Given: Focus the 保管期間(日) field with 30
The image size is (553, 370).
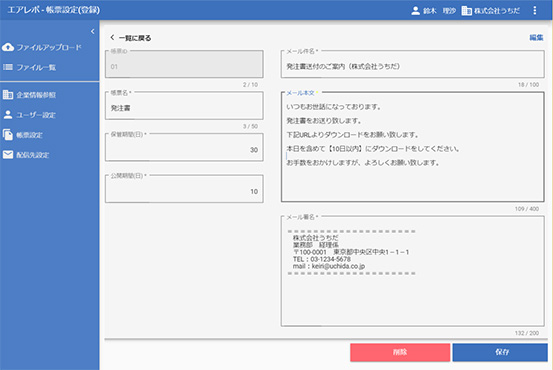Looking at the screenshot, I should (x=184, y=147).
